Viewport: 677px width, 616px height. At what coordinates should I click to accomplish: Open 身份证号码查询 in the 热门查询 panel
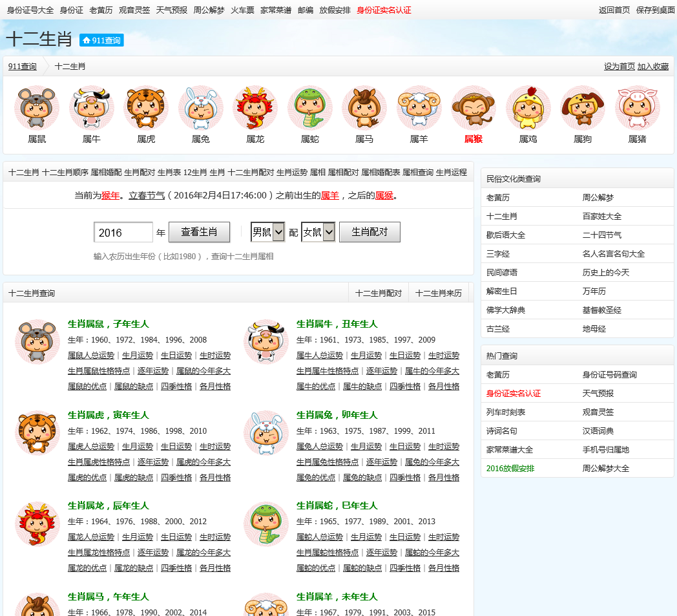[x=609, y=374]
